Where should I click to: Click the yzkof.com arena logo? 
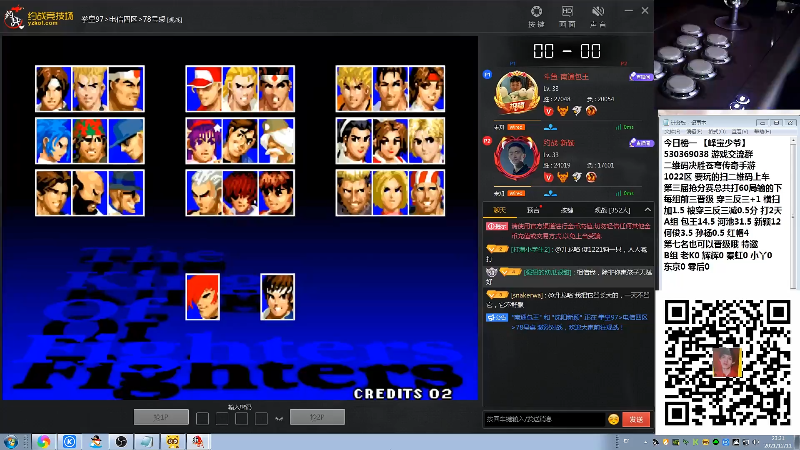[39, 17]
